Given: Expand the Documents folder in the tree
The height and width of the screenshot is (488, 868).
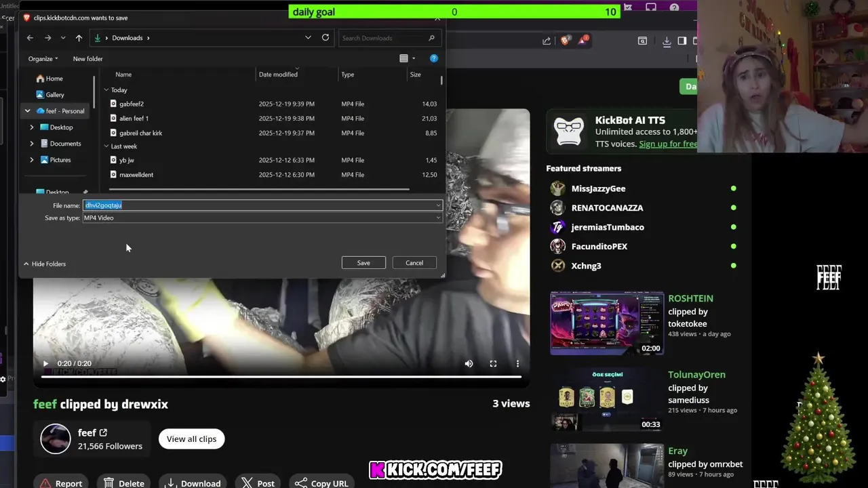Looking at the screenshot, I should tap(31, 144).
